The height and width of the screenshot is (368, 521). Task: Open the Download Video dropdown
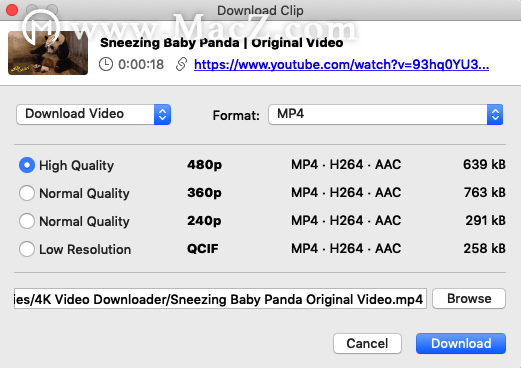point(93,114)
